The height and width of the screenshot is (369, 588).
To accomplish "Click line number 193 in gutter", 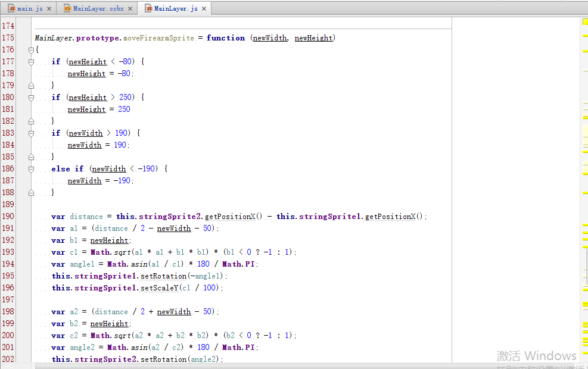I will [x=8, y=252].
